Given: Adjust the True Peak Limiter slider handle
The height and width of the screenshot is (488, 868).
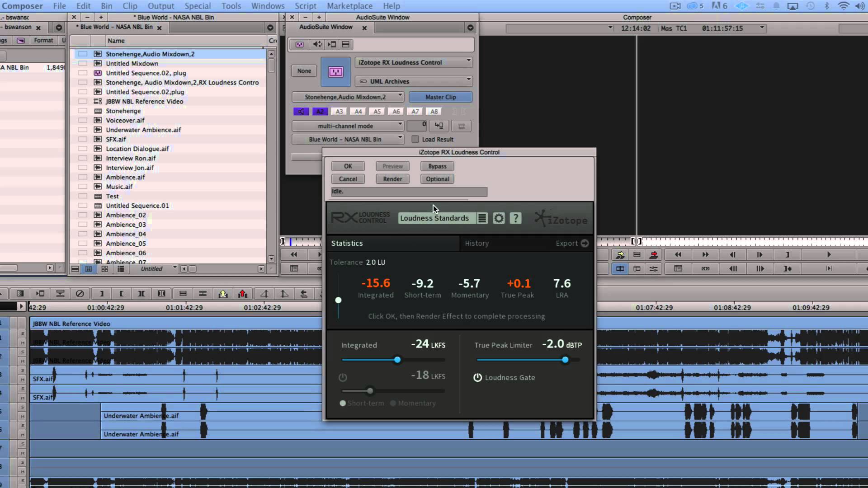Looking at the screenshot, I should [565, 360].
